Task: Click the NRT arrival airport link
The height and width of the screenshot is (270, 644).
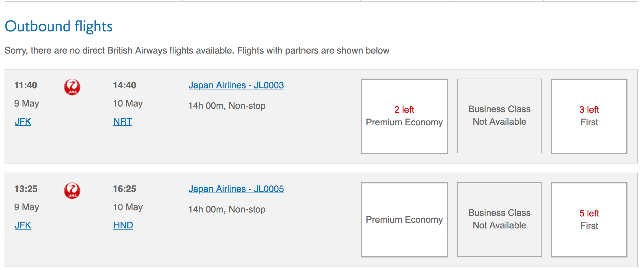Action: [123, 122]
